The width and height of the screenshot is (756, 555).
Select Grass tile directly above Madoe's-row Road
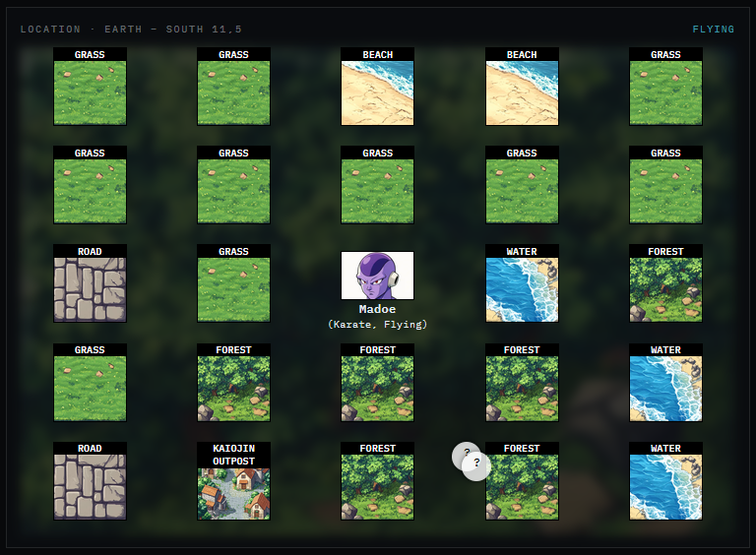[x=90, y=185]
